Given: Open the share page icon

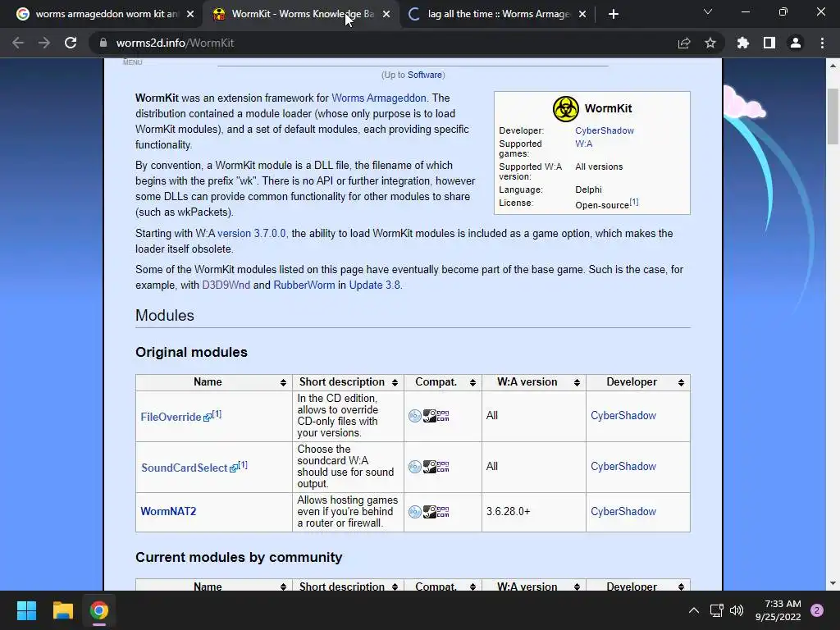Looking at the screenshot, I should point(684,43).
